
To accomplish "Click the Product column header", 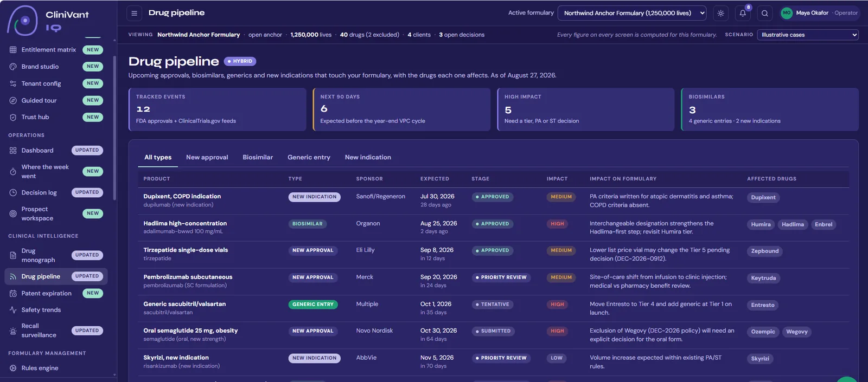I will pyautogui.click(x=157, y=179).
